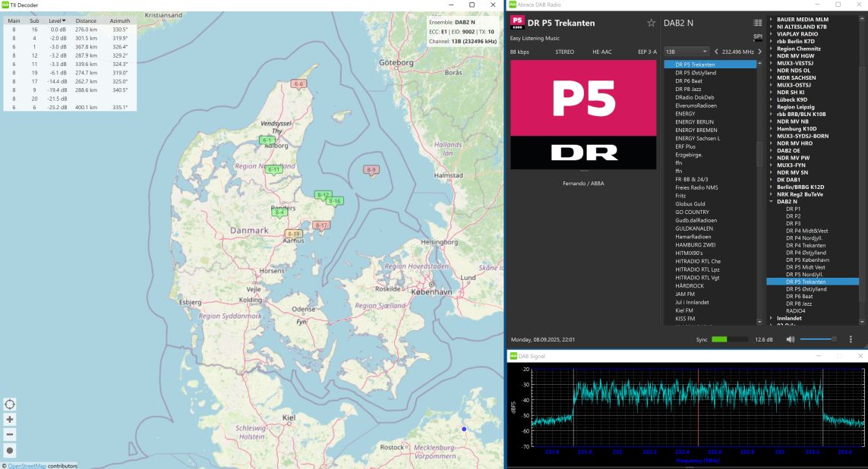
Task: Step to the previous channel frequency
Action: coord(715,52)
